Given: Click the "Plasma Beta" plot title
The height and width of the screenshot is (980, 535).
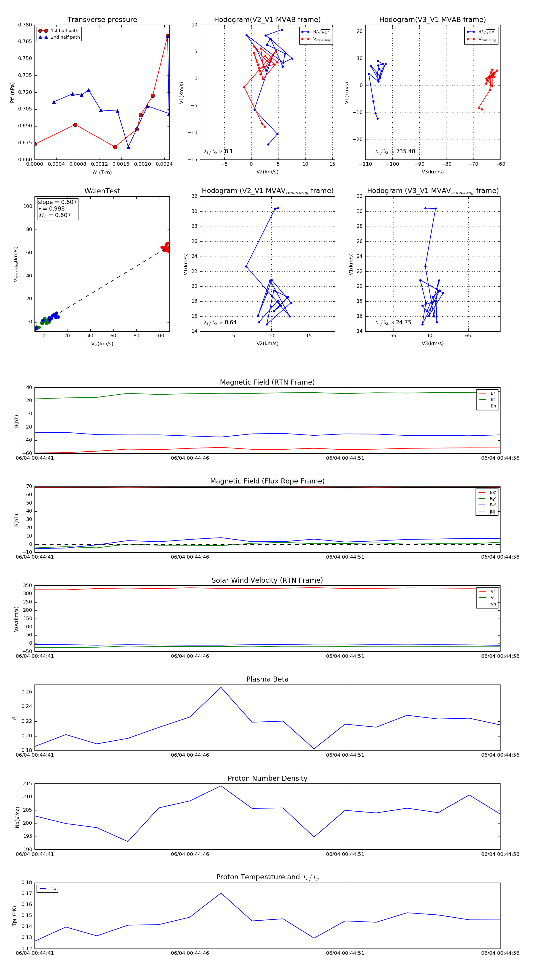Looking at the screenshot, I should coord(267,679).
